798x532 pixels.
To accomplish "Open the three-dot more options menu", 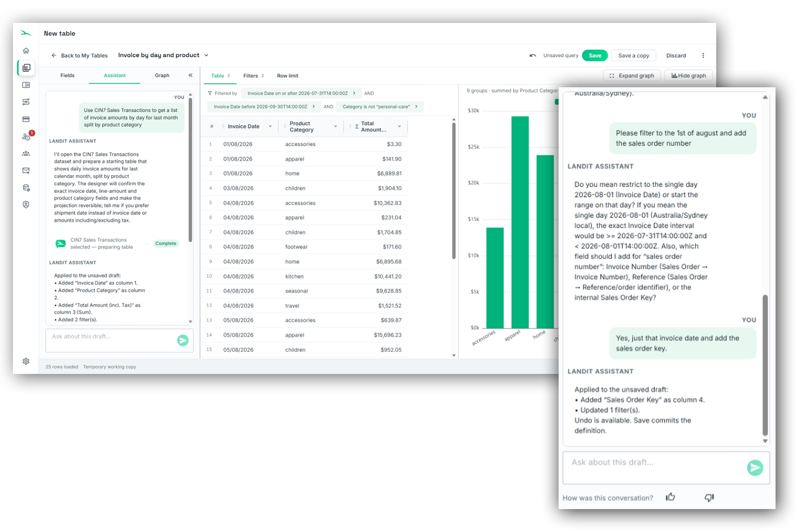I will (703, 55).
